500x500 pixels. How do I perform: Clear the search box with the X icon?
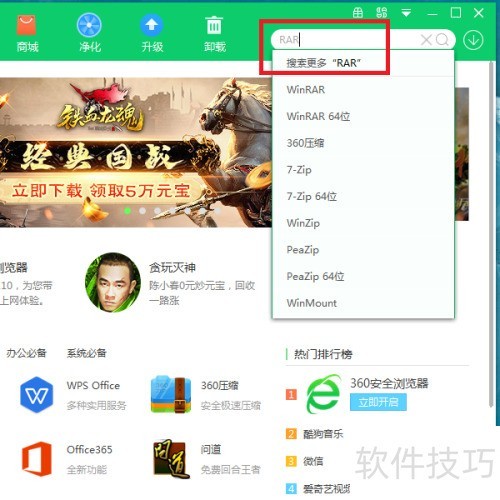click(x=426, y=40)
